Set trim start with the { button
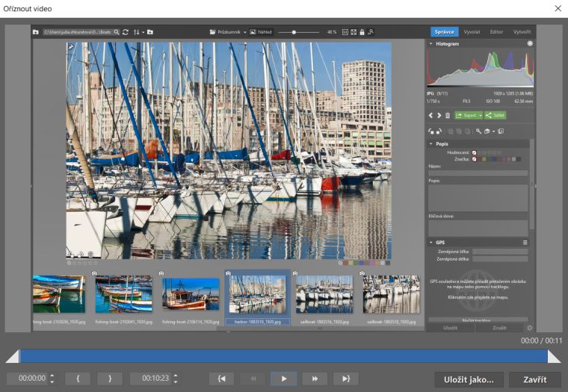The width and height of the screenshot is (568, 392). [78, 379]
